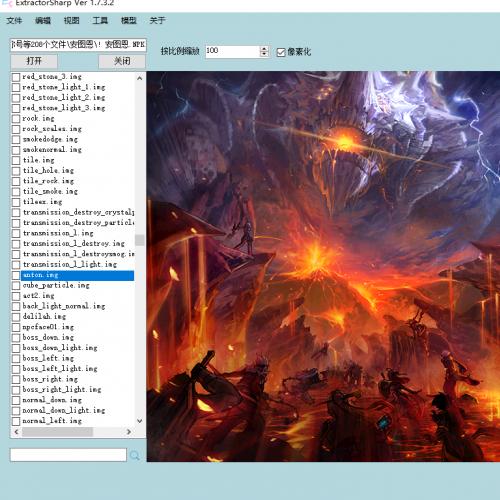500x500 pixels.
Task: Click the vertical scrollbar thumb
Action: 140,240
